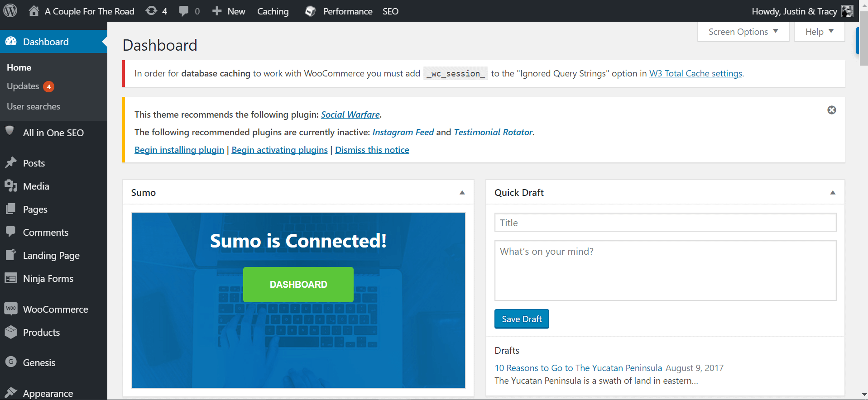Image resolution: width=868 pixels, height=400 pixels.
Task: Click the Media icon in the sidebar
Action: click(11, 186)
